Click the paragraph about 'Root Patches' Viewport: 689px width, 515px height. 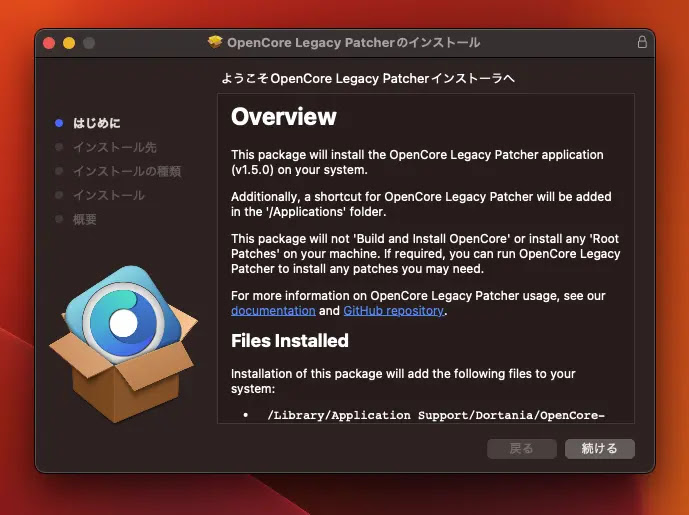[425, 254]
